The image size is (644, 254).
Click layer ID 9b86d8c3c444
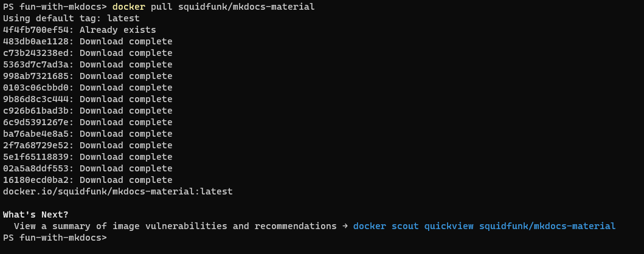coord(38,99)
